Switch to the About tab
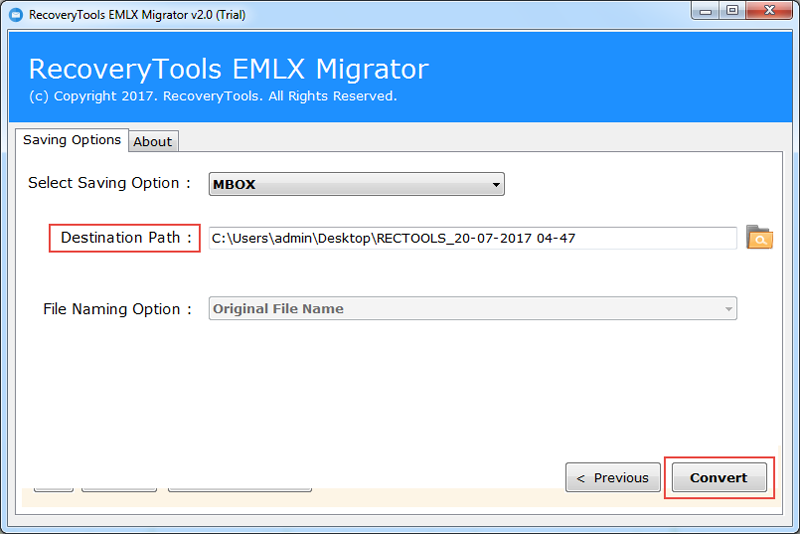Screen dimensions: 800x534 (153, 141)
